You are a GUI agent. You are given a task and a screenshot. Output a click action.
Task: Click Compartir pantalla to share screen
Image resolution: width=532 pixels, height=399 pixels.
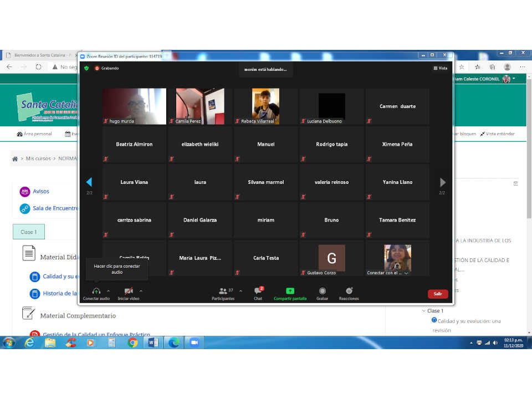[x=290, y=294]
